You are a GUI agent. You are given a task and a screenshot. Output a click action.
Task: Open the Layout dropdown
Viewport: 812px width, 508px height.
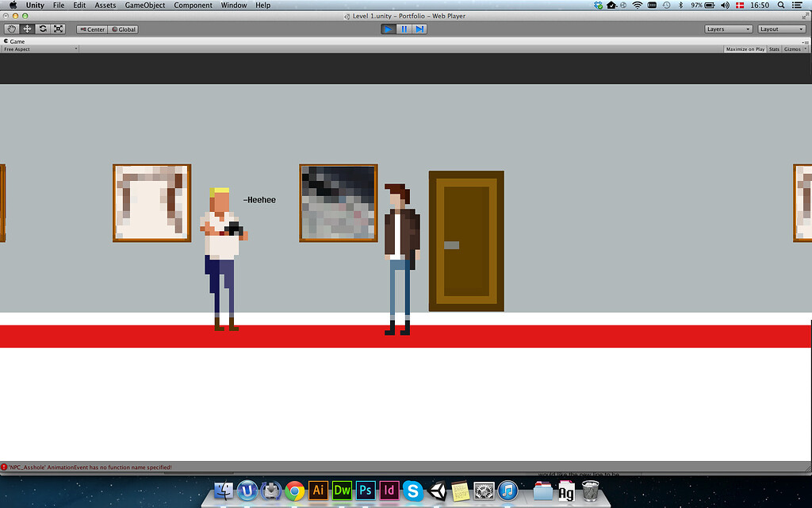tap(781, 29)
